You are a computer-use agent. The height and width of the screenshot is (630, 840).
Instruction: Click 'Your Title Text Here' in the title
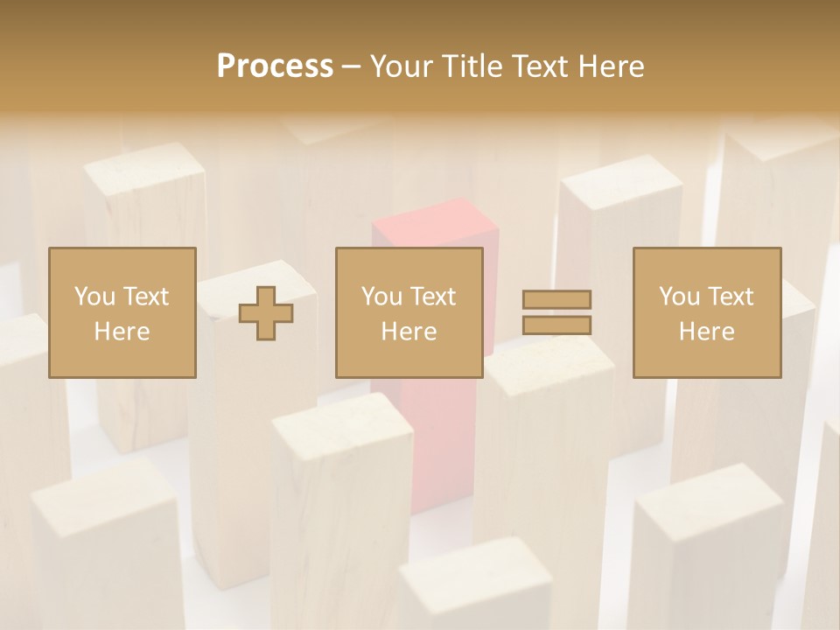507,66
